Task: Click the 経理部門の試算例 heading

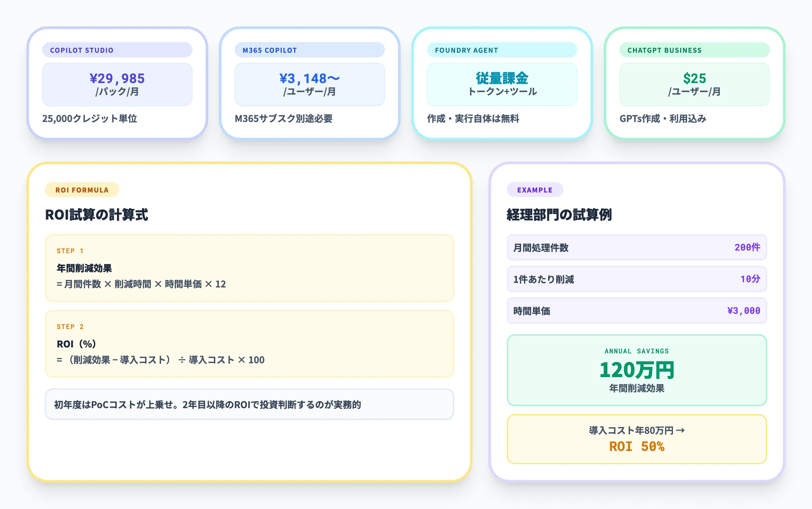Action: tap(559, 214)
